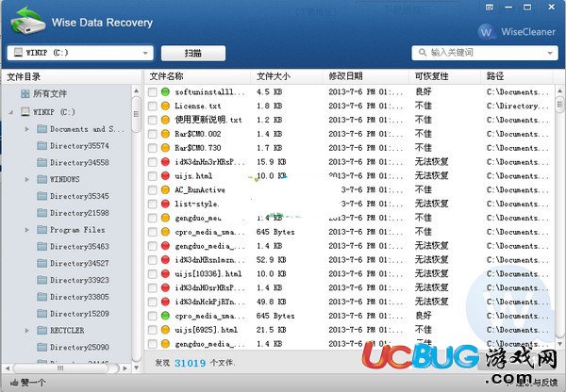
Task: Tick the checkbox for 使用更新说明.txt
Action: coord(152,120)
